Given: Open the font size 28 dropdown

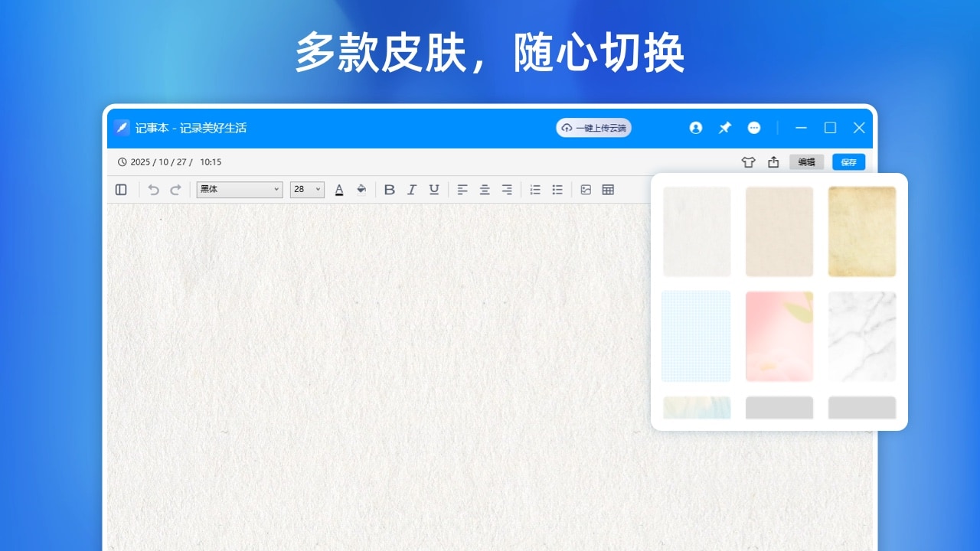Looking at the screenshot, I should [x=306, y=189].
